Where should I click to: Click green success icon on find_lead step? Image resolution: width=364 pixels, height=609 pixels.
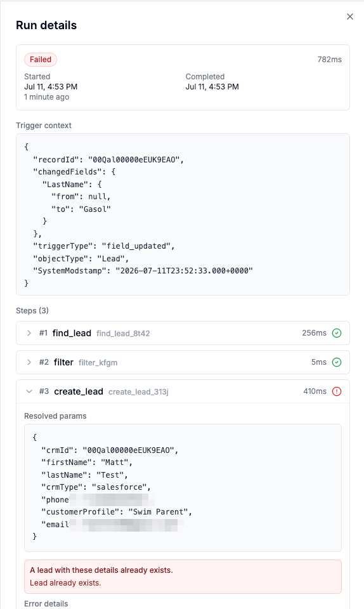pos(337,333)
